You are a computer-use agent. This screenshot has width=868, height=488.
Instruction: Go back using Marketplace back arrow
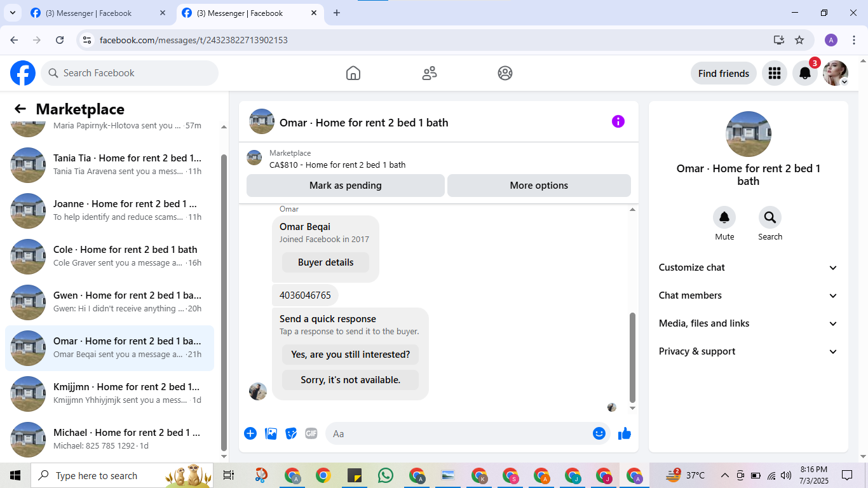coord(20,109)
